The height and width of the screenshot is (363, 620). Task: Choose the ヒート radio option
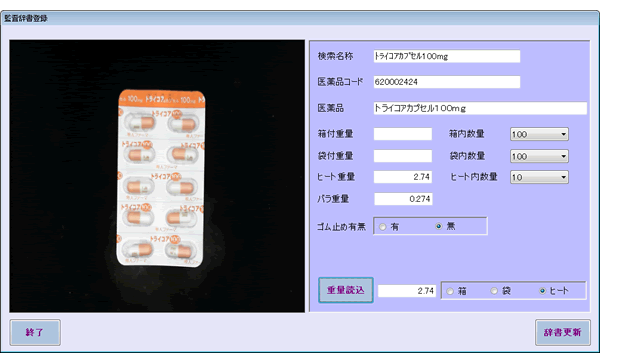click(x=542, y=291)
